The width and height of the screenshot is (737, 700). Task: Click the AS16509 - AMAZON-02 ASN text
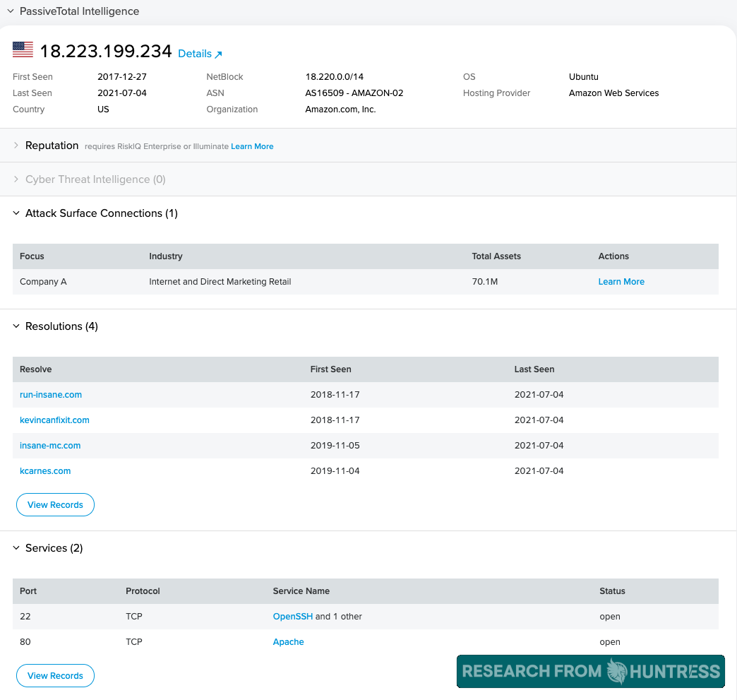355,93
